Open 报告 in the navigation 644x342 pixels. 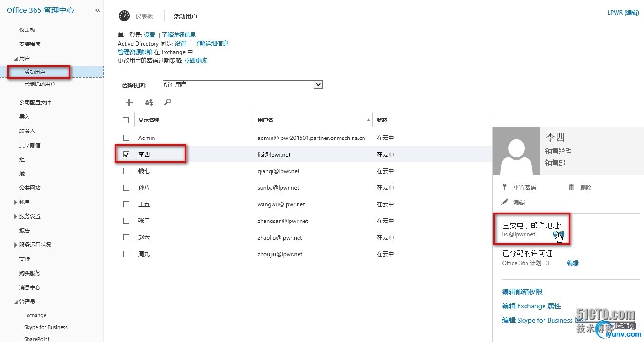point(24,231)
